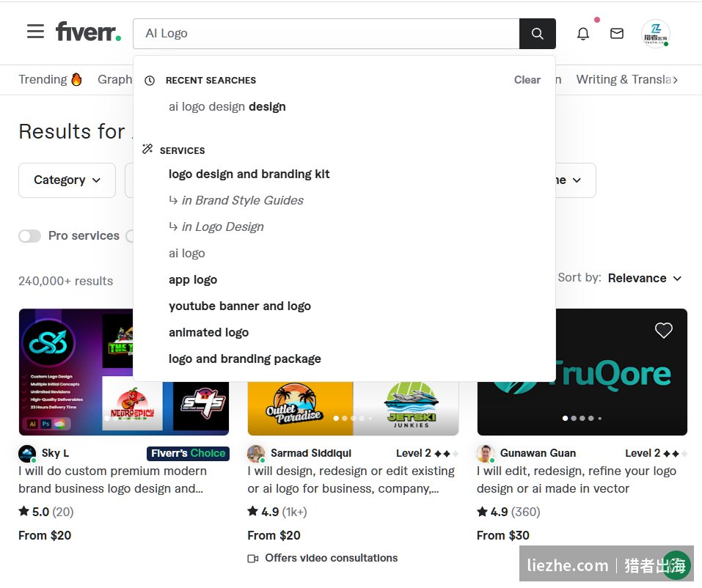Select the Trending category tab
The height and width of the screenshot is (588, 702).
click(50, 80)
